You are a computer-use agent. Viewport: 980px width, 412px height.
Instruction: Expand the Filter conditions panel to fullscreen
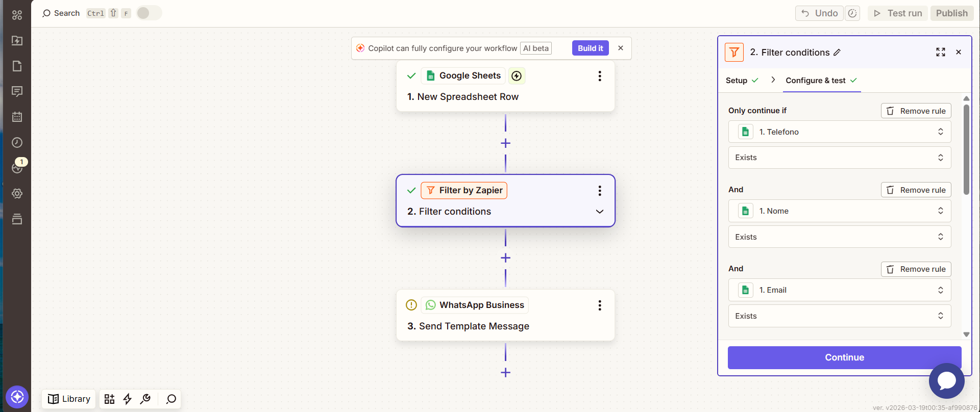[x=941, y=52]
